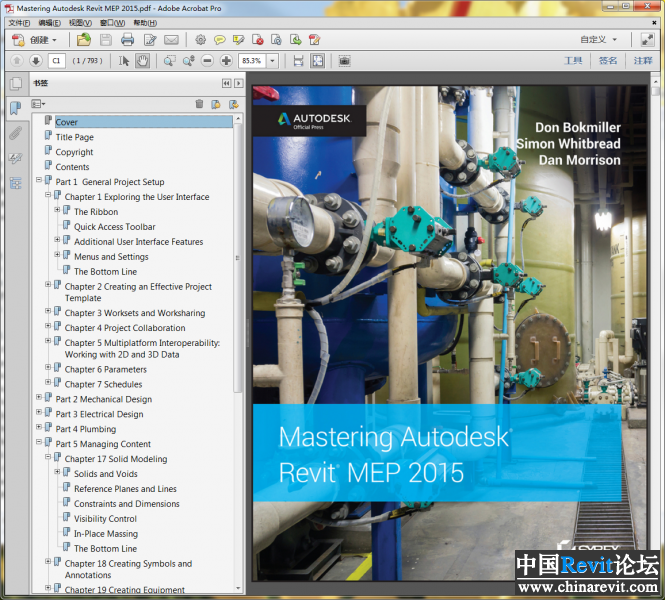665x600 pixels.
Task: Click the bookmarks panel vertical scrollbar
Action: point(238,257)
